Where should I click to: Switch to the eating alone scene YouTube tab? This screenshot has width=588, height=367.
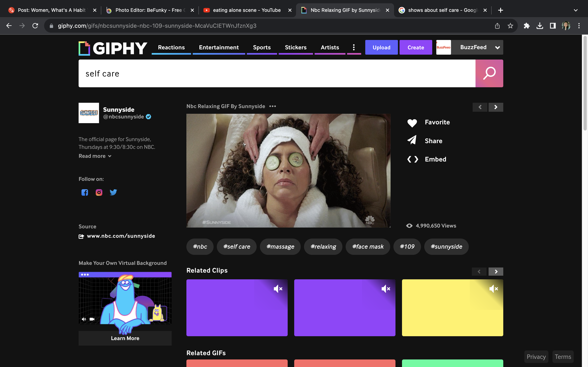coord(246,10)
